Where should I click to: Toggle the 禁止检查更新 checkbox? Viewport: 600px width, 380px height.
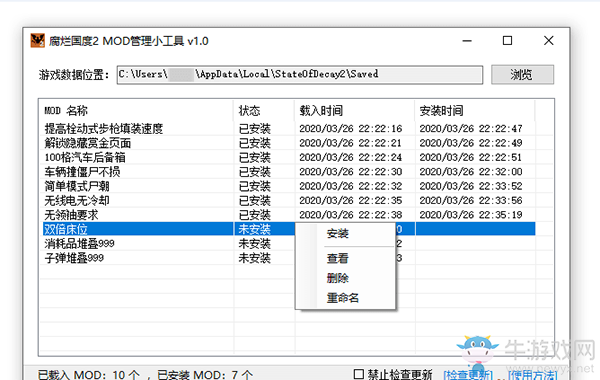tap(359, 374)
